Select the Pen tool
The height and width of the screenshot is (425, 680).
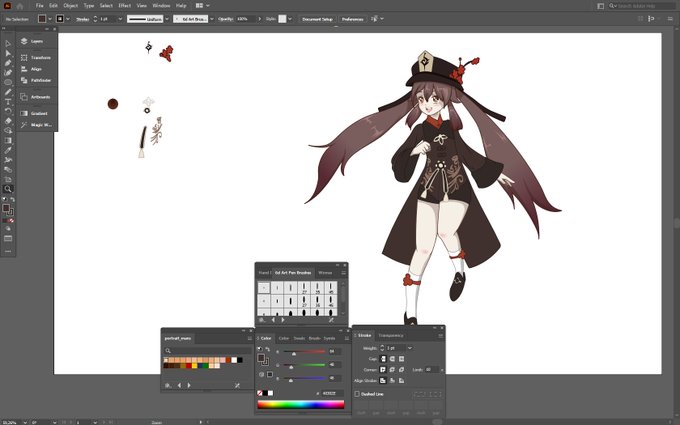coord(8,63)
